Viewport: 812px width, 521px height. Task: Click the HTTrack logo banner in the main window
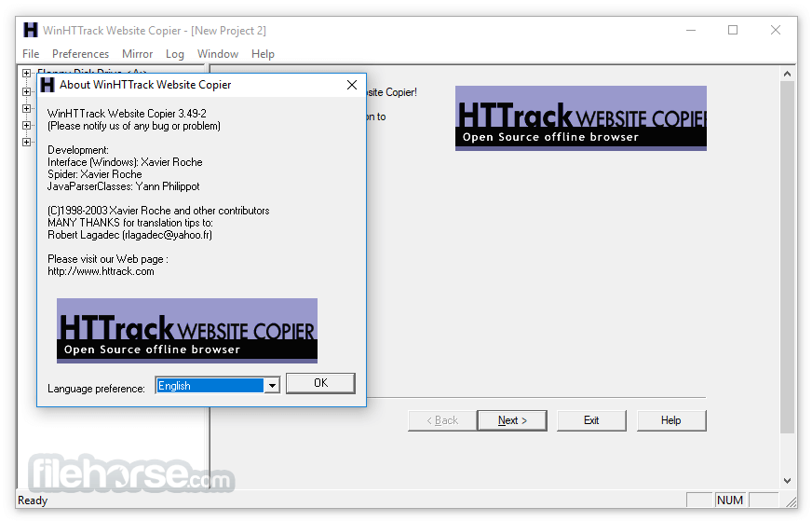(x=581, y=118)
